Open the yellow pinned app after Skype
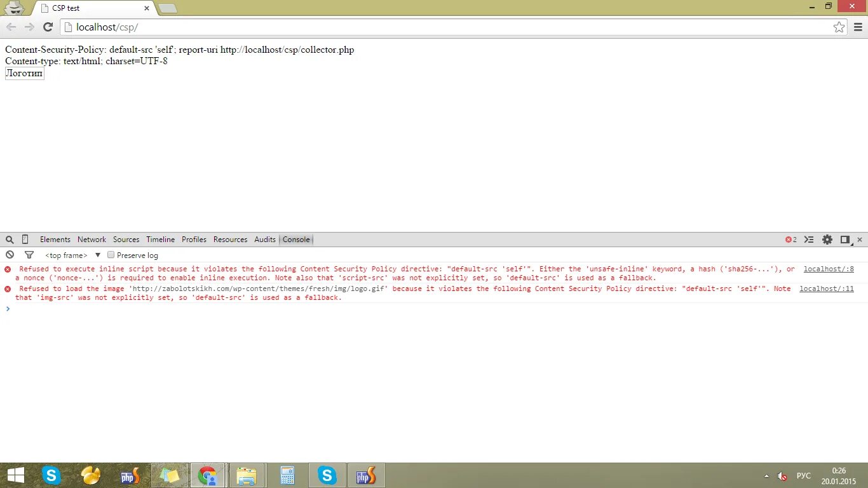868x488 pixels. click(x=91, y=475)
